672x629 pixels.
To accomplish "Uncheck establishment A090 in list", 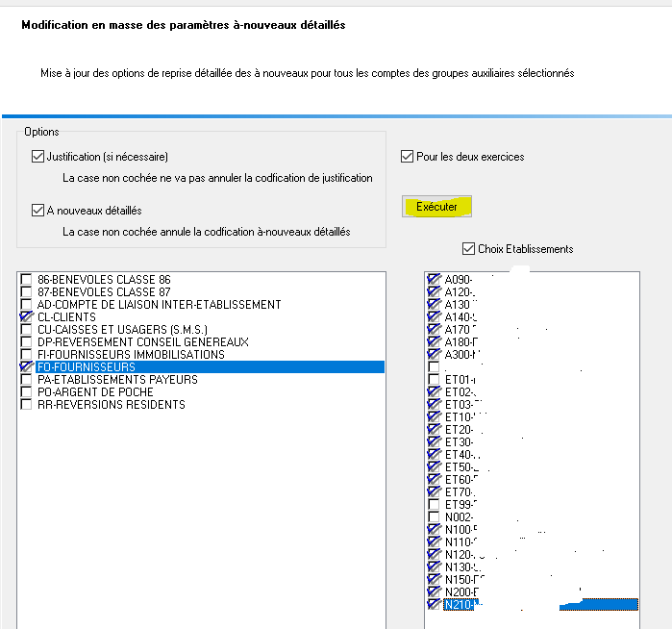I will click(434, 280).
